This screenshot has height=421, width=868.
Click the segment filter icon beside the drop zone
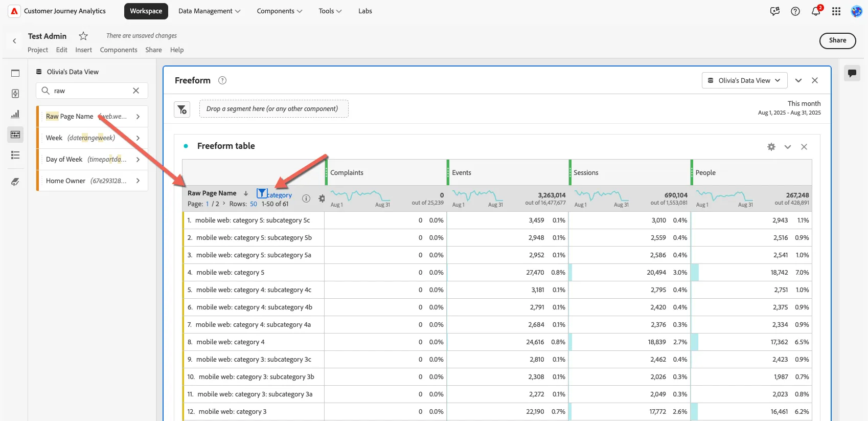tap(182, 109)
